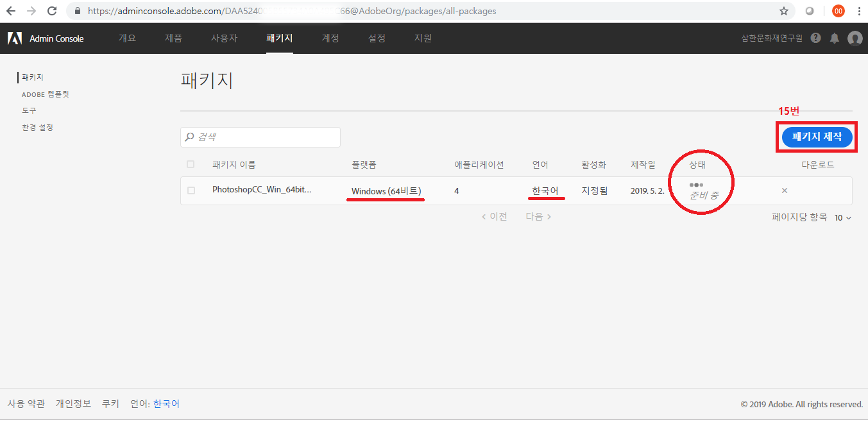Select 패키지 in the left sidebar

pyautogui.click(x=33, y=77)
